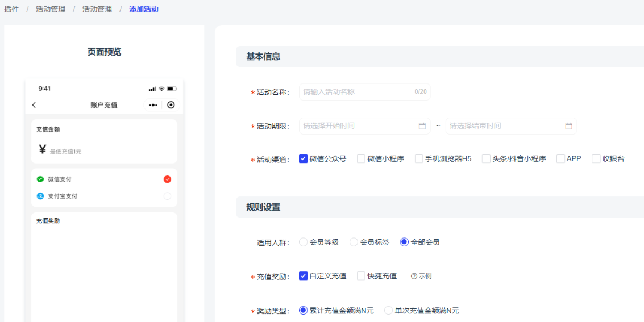Go to 插件 in the breadcrumb
Viewport: 644px width, 322px height.
coord(11,9)
